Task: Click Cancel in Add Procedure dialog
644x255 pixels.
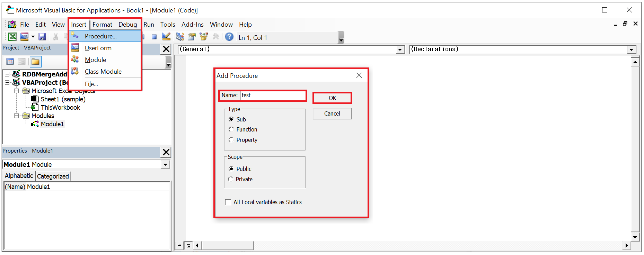Action: (x=332, y=113)
